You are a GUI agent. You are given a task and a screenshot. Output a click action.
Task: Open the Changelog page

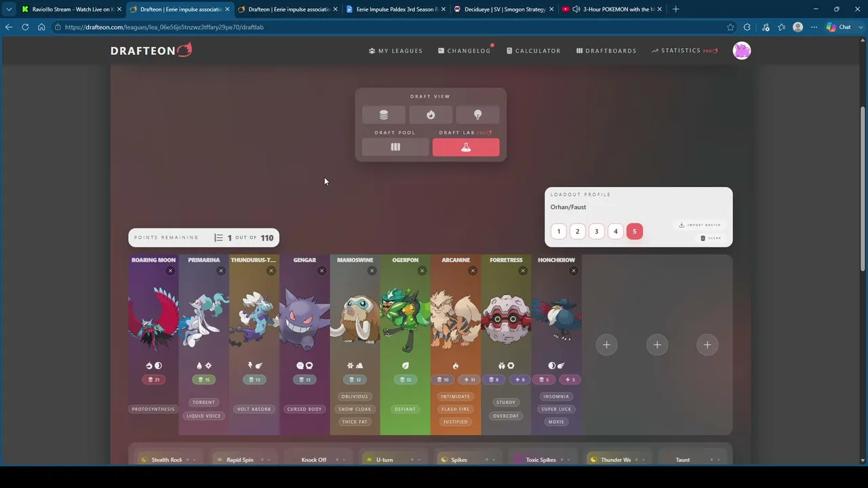click(x=465, y=51)
